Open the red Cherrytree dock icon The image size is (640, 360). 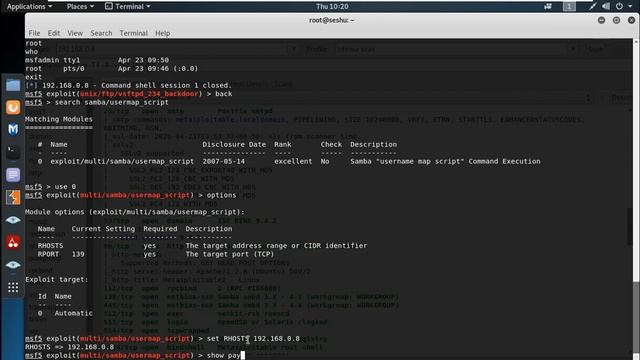[x=13, y=242]
